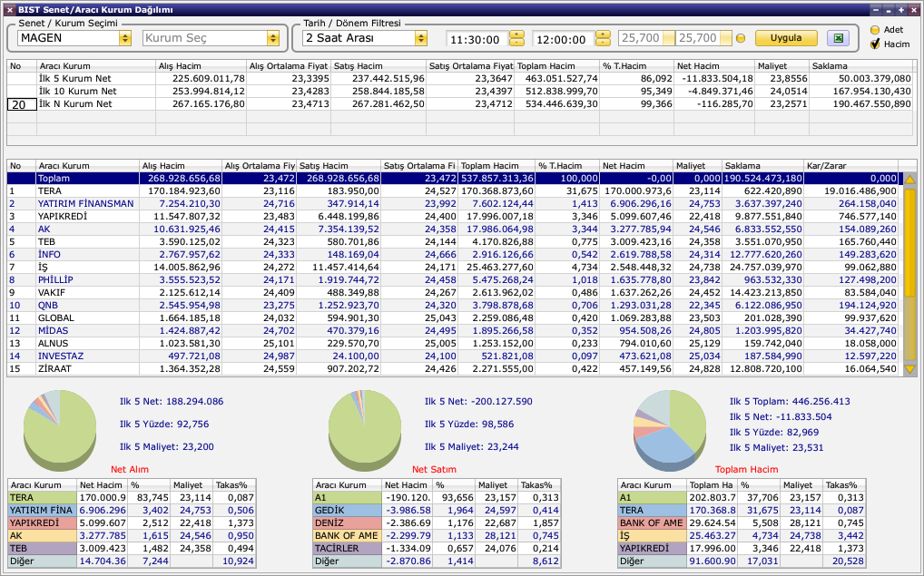Select the Adet radio option
Screen dimensions: 924x576
click(875, 29)
